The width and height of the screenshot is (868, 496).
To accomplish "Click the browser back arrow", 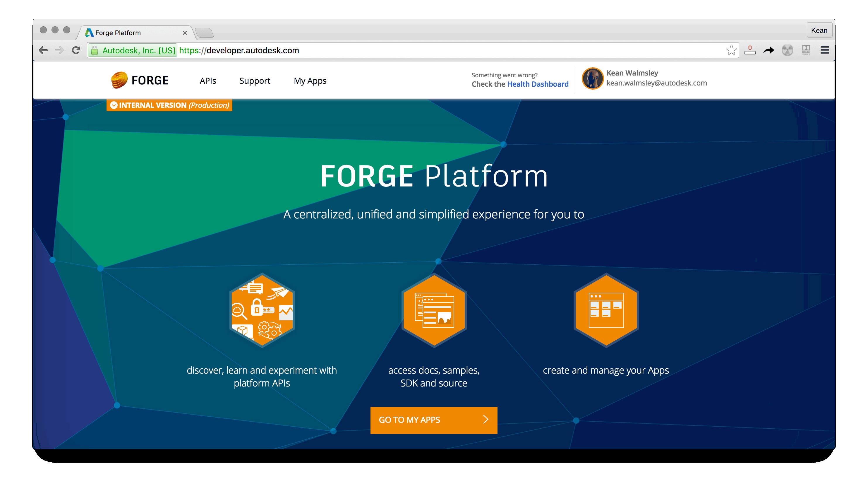I will [43, 50].
